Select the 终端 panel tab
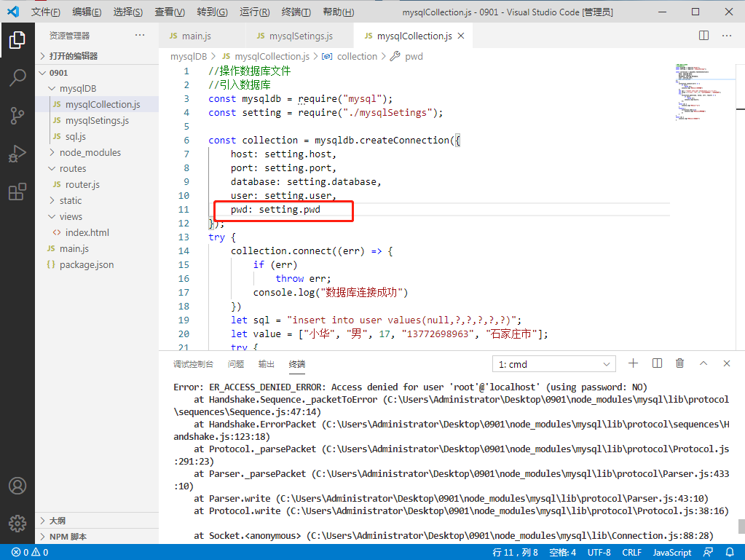The width and height of the screenshot is (745, 560). (297, 364)
